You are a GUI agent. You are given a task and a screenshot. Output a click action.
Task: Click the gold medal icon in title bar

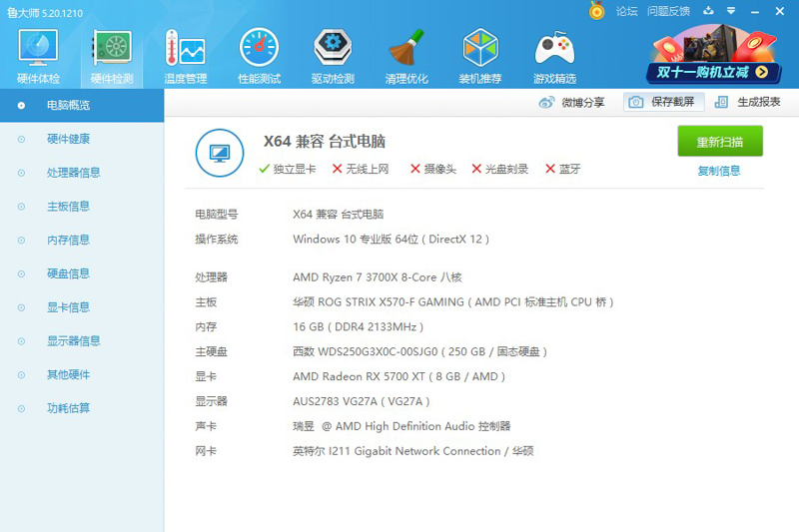(596, 10)
